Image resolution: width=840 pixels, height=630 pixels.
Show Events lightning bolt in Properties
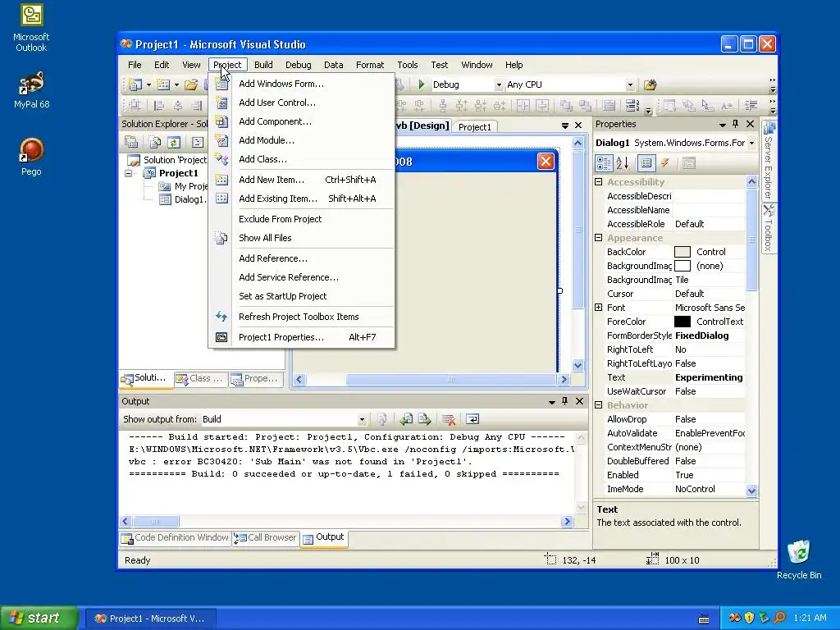[x=664, y=163]
